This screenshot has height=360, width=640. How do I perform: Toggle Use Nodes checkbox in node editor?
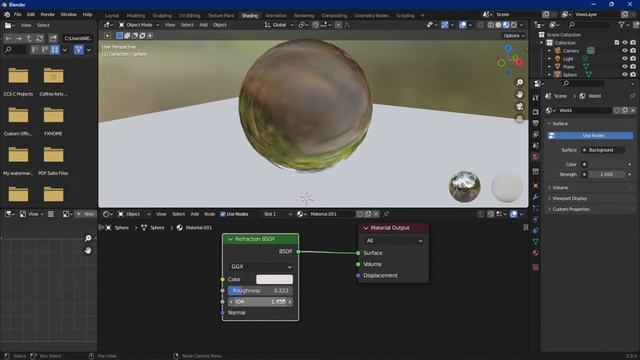222,214
